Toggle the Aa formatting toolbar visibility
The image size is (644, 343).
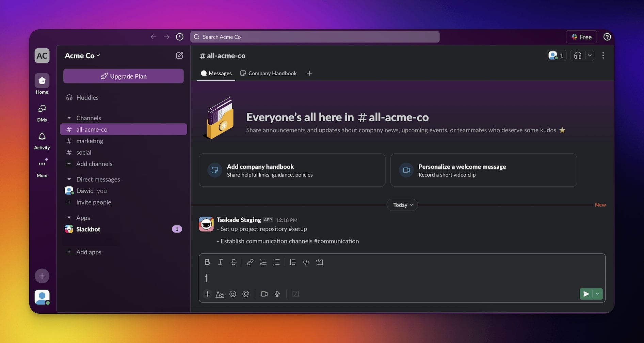(220, 294)
